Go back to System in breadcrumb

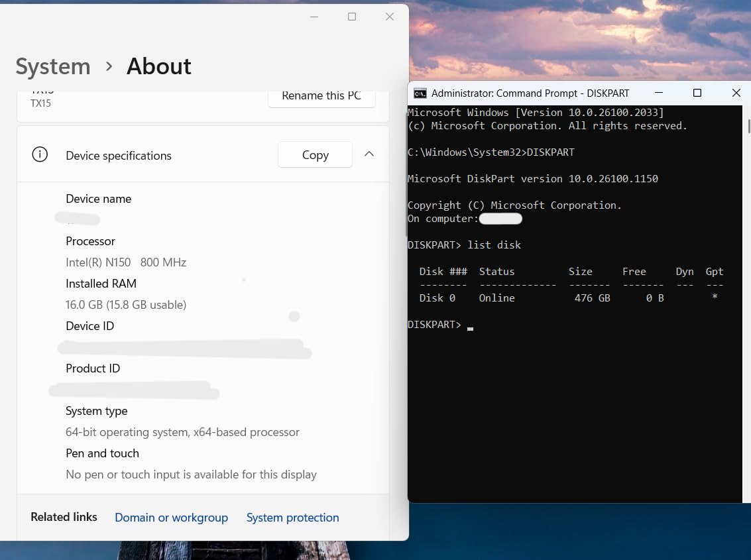coord(53,66)
